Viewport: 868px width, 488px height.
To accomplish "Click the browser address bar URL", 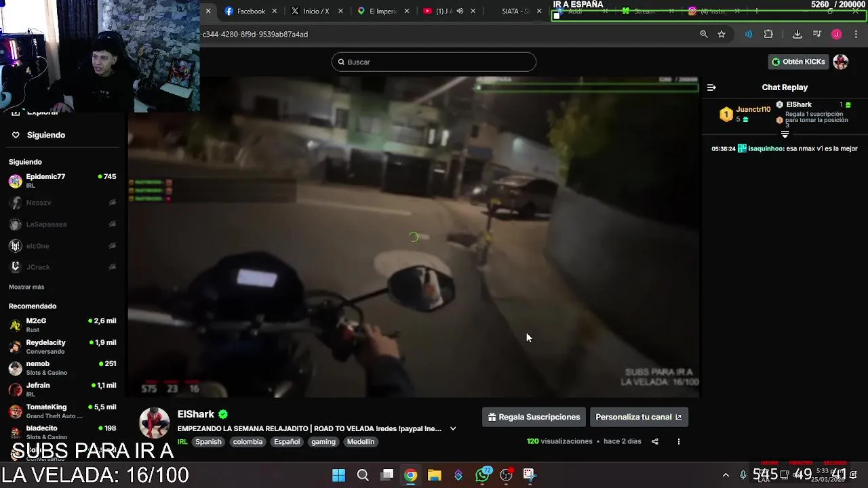I will click(255, 34).
